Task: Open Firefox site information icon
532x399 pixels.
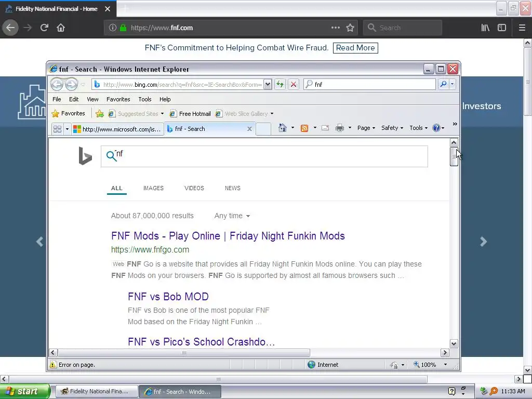Action: tap(112, 28)
